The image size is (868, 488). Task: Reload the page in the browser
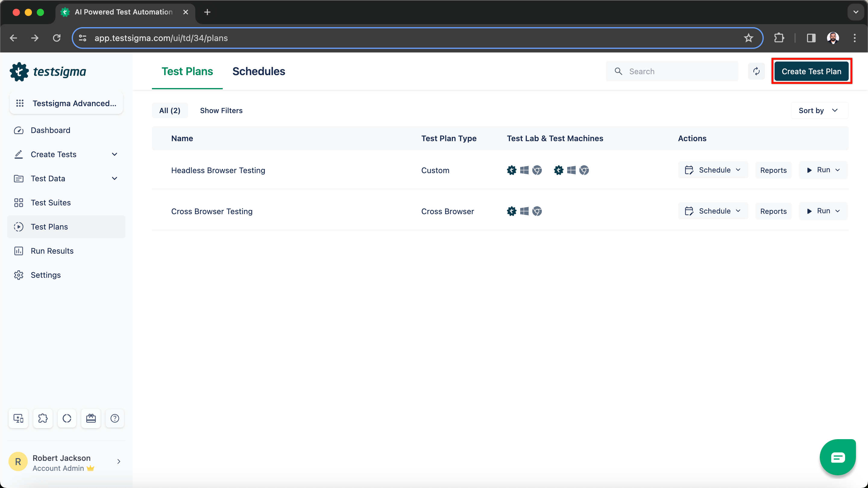pyautogui.click(x=57, y=38)
